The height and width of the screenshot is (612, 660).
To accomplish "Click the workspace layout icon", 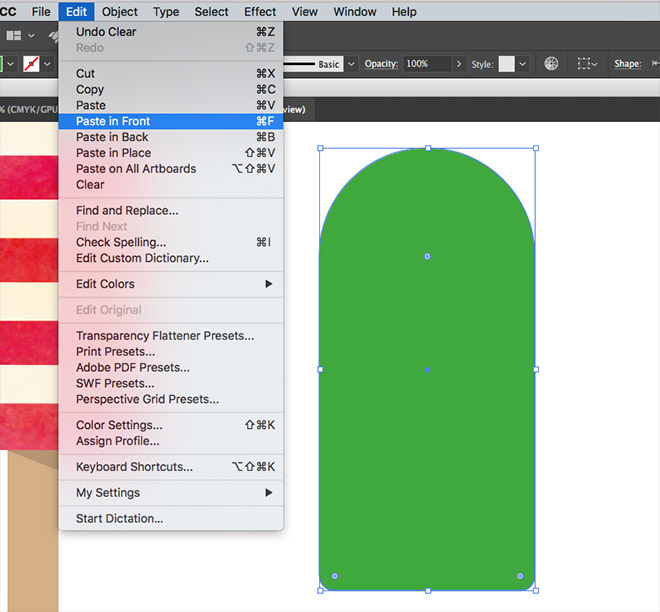I will (13, 35).
